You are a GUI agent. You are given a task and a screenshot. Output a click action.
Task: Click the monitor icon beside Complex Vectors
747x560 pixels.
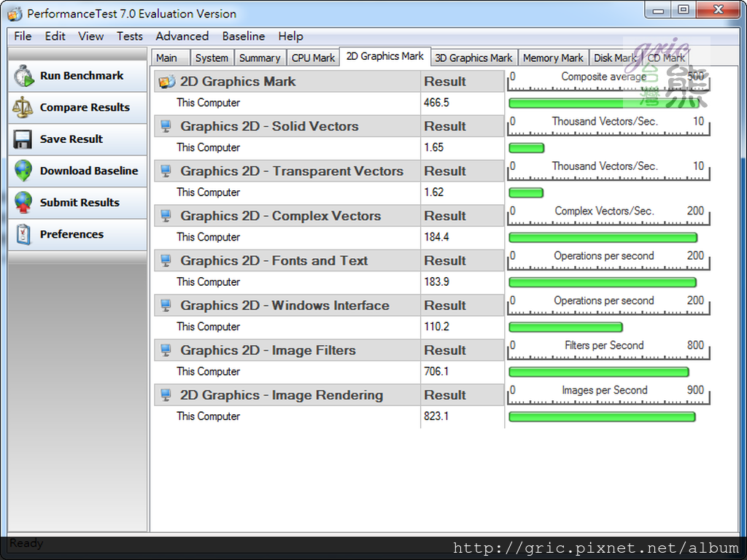(x=166, y=216)
